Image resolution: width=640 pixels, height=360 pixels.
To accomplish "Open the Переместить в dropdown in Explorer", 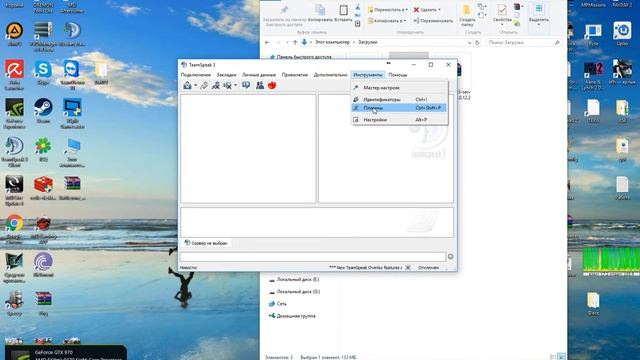I will coord(387,10).
